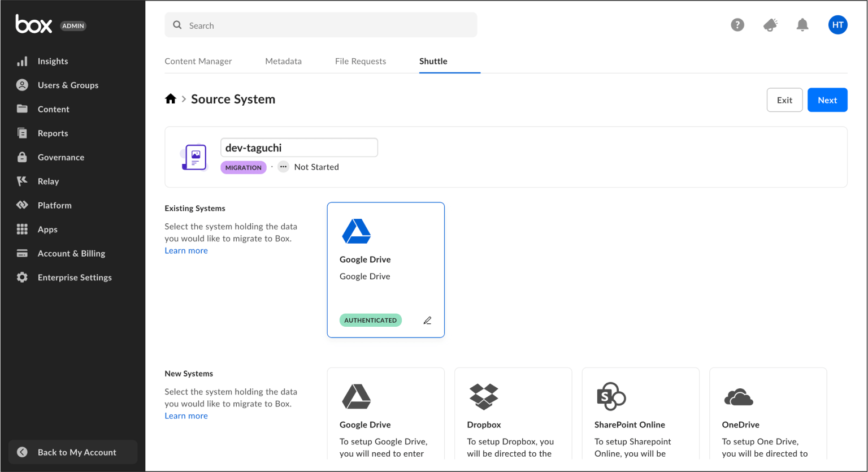The width and height of the screenshot is (868, 472).
Task: Open the Apps grid section
Action: (47, 229)
